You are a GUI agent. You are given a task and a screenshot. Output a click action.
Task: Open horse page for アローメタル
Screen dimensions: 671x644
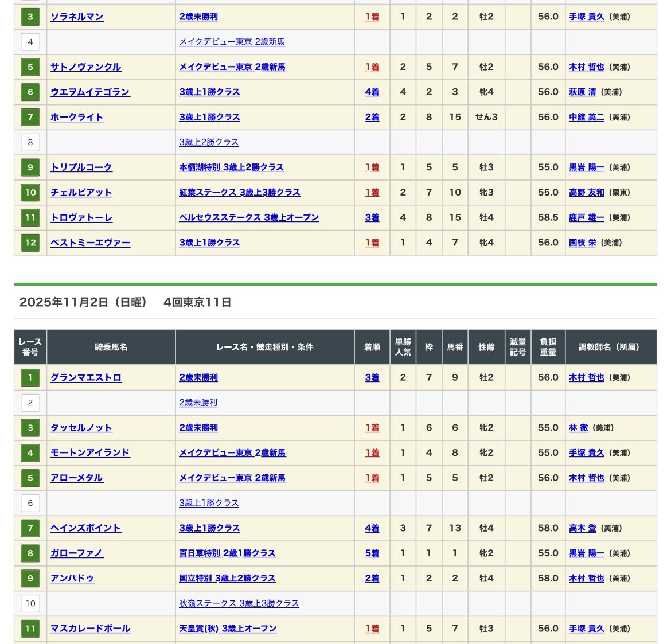77,478
